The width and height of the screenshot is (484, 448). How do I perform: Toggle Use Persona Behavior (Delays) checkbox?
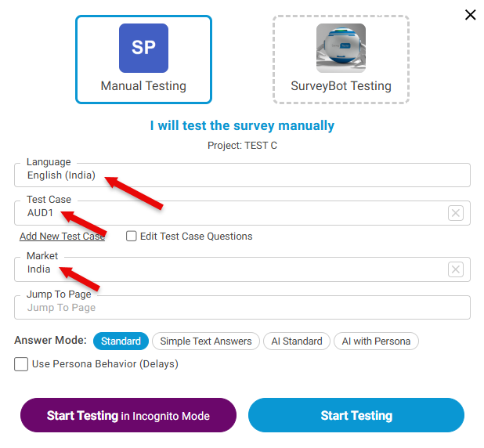[x=21, y=363]
